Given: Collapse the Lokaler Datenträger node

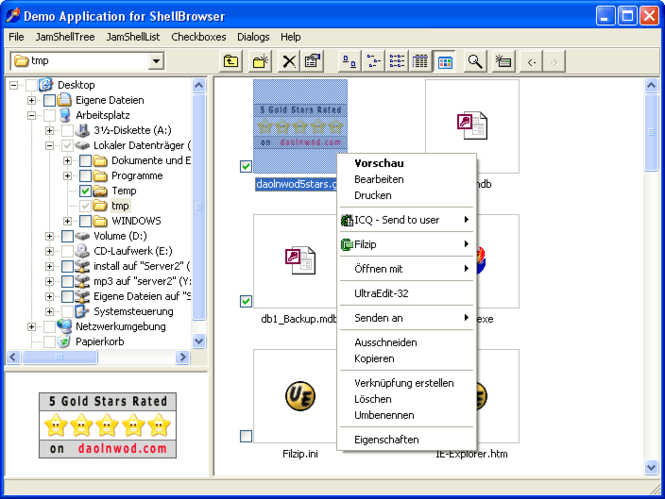Looking at the screenshot, I should click(50, 145).
